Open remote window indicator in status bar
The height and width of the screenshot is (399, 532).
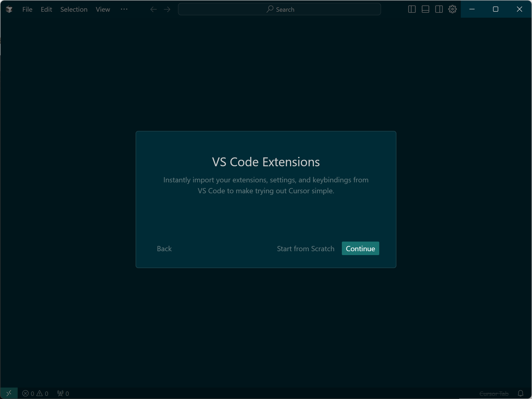point(9,393)
